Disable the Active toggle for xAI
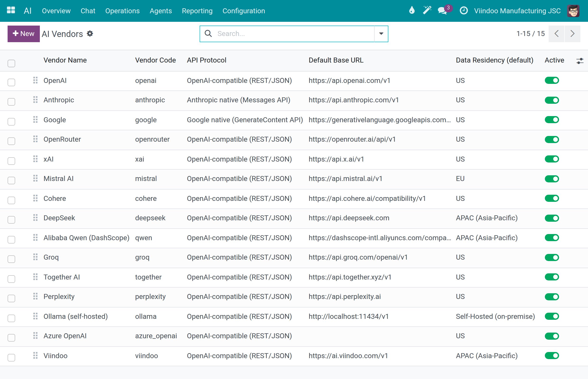This screenshot has width=588, height=379. [552, 159]
